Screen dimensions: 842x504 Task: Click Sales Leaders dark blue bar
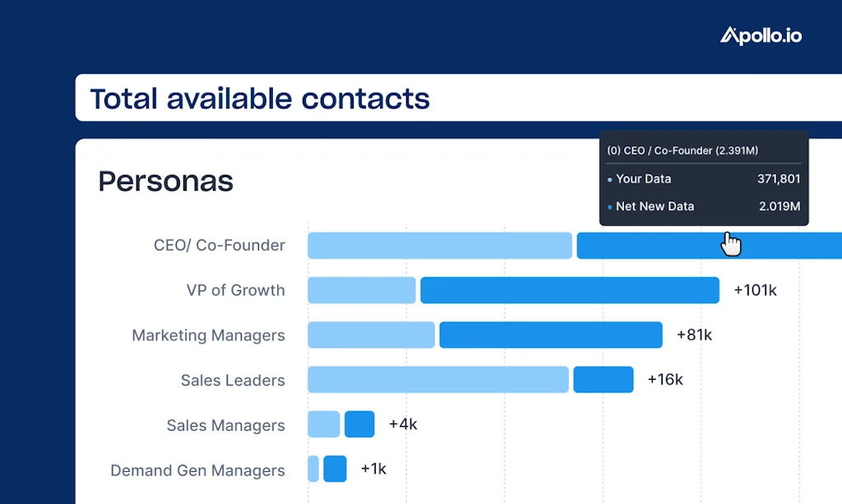pyautogui.click(x=604, y=380)
